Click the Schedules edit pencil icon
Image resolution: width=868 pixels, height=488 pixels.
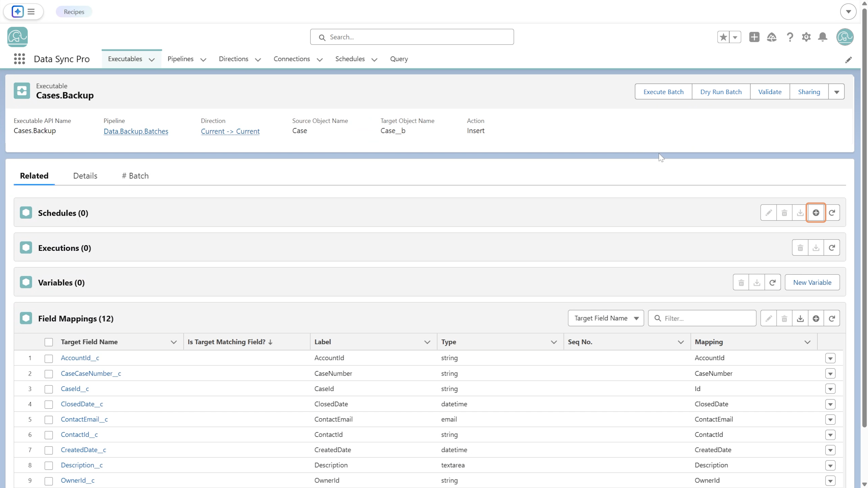768,213
